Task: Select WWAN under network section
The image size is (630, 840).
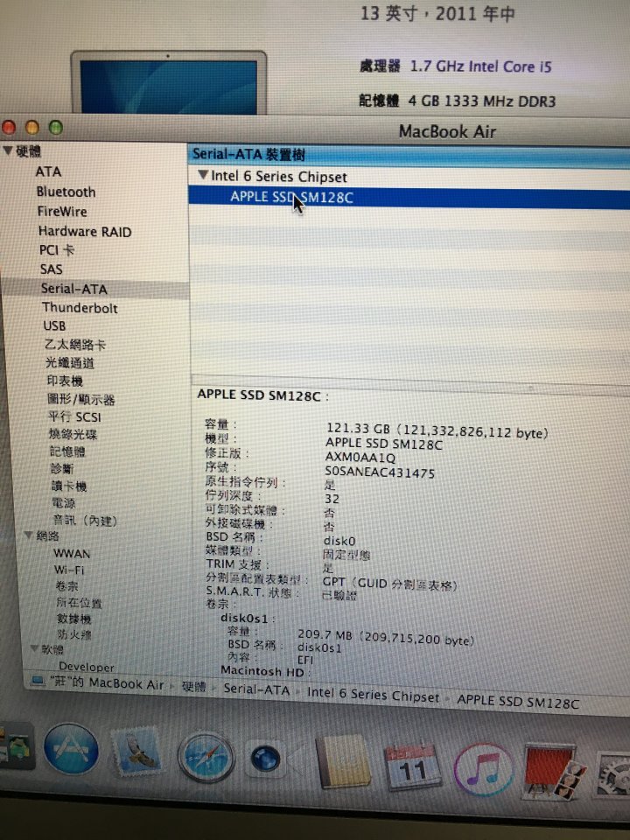Action: (71, 553)
